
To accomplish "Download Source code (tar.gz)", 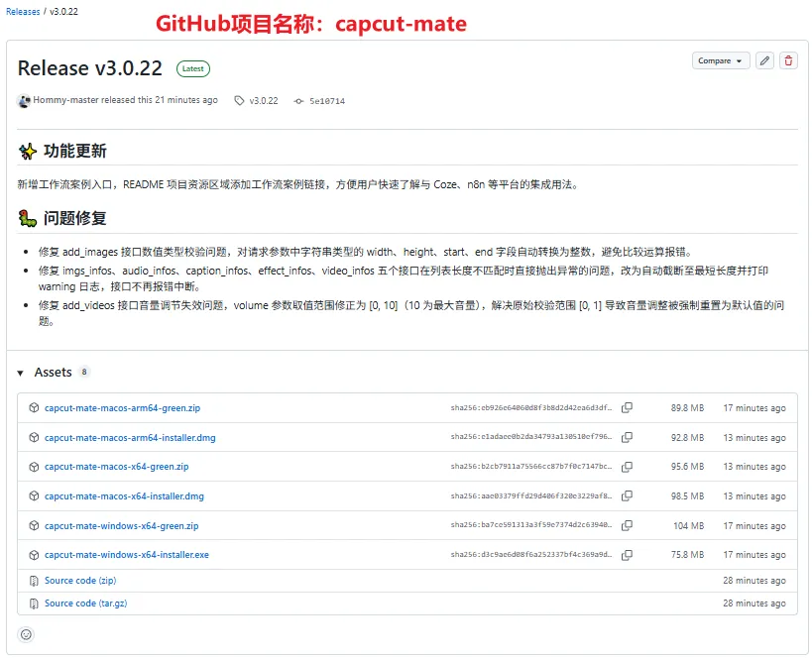I will pyautogui.click(x=86, y=603).
